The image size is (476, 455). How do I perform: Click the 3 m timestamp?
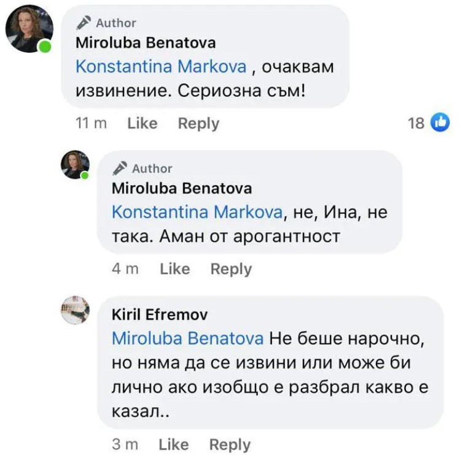pos(125,444)
